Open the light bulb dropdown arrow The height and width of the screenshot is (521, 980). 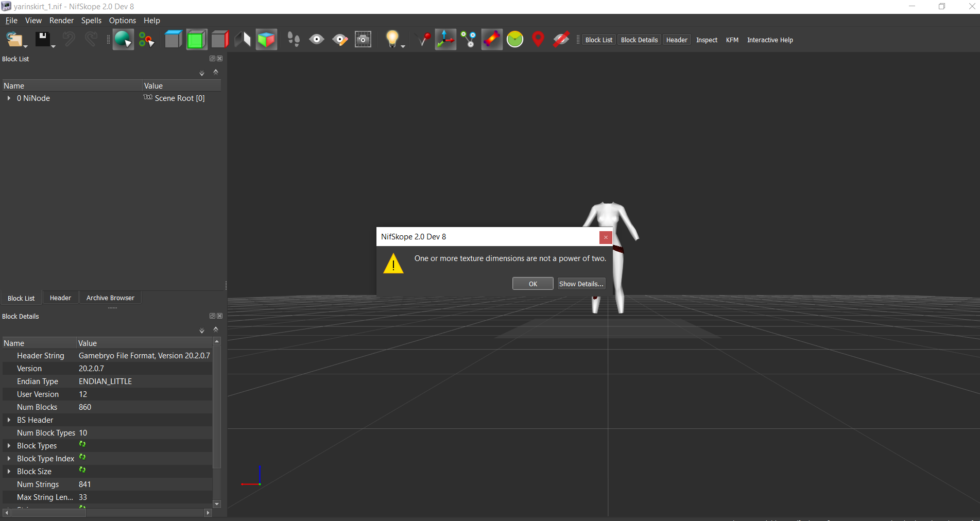click(x=403, y=46)
